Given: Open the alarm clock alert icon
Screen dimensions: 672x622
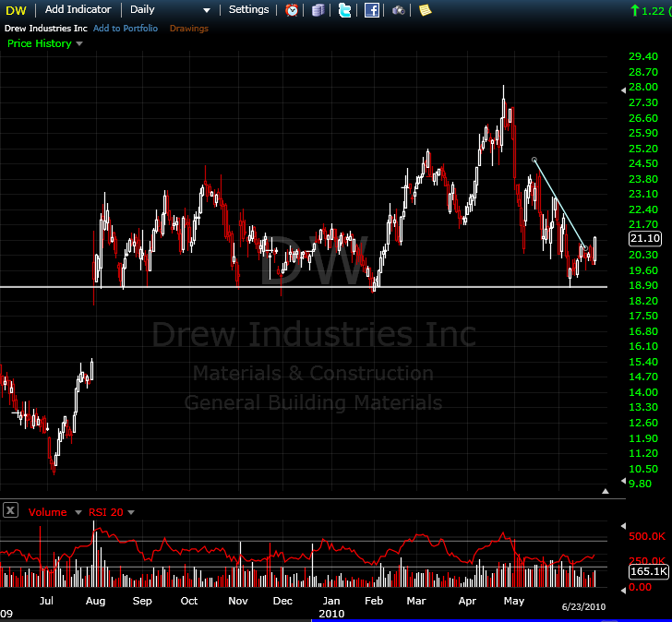Looking at the screenshot, I should click(292, 10).
